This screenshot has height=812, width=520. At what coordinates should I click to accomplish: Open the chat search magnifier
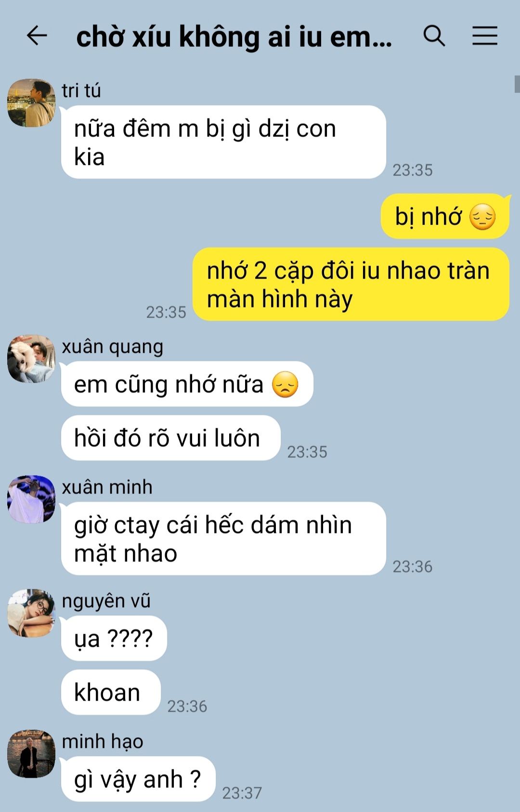[x=434, y=36]
